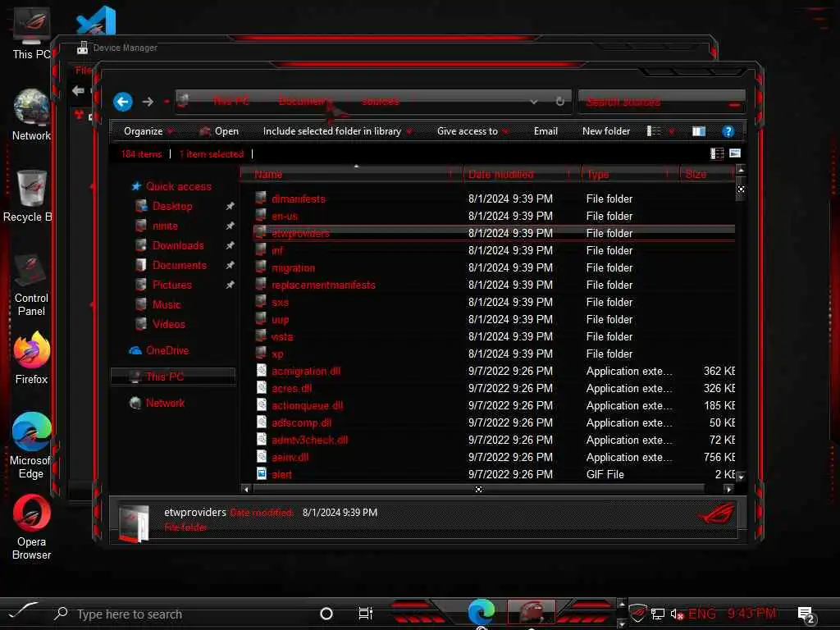Select the migration folder icon
This screenshot has width=840, height=630.
pyautogui.click(x=261, y=267)
